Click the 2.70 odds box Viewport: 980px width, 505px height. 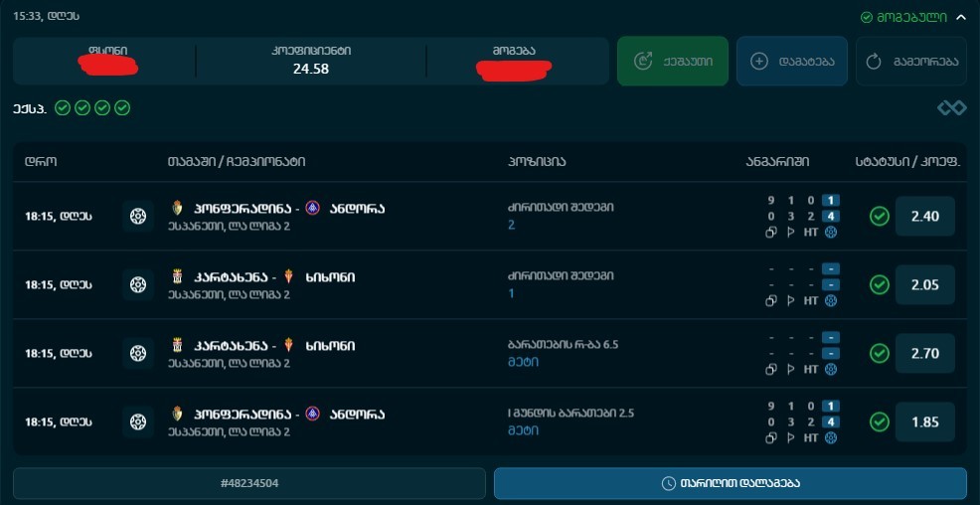click(x=925, y=354)
